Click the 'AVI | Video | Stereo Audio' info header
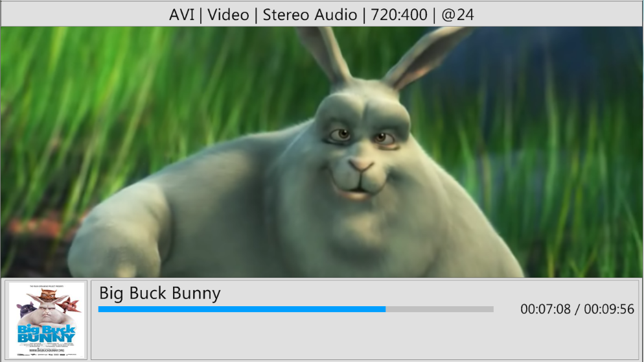 321,15
